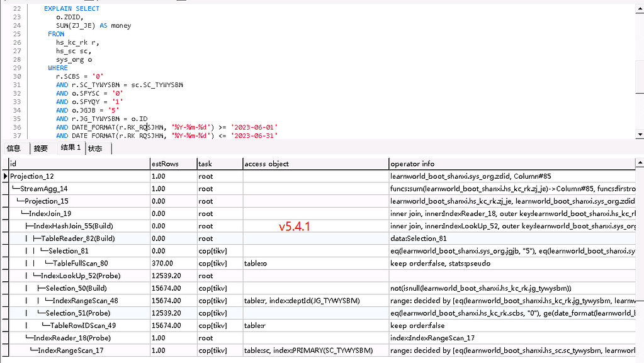This screenshot has height=363, width=644.
Task: Select the Selection_50(Build) row
Action: (x=66, y=288)
